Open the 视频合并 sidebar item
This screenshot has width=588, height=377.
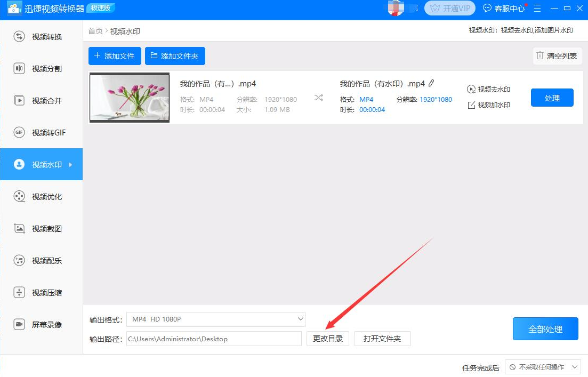[x=41, y=101]
